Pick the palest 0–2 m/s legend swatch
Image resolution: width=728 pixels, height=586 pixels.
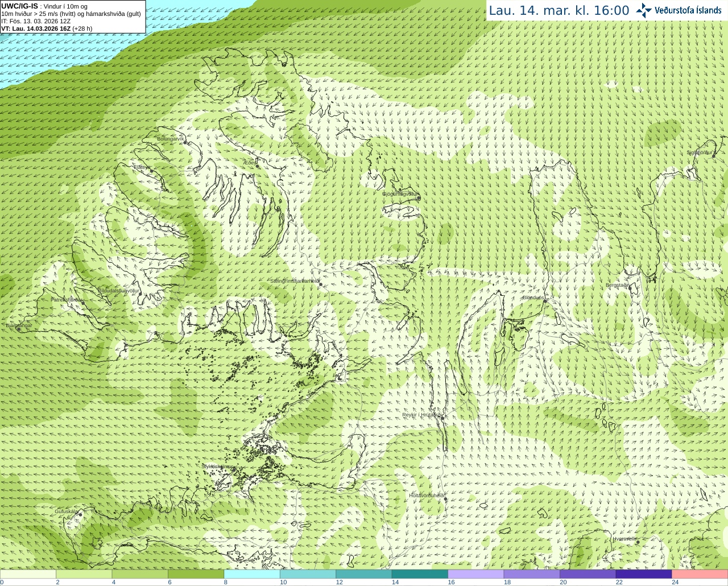pyautogui.click(x=28, y=574)
